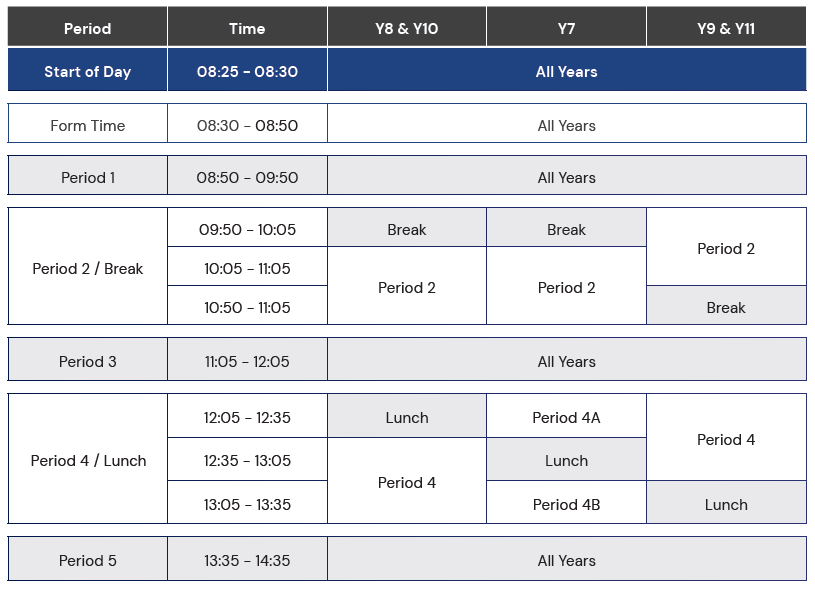Select the Form Time row label

click(x=87, y=123)
